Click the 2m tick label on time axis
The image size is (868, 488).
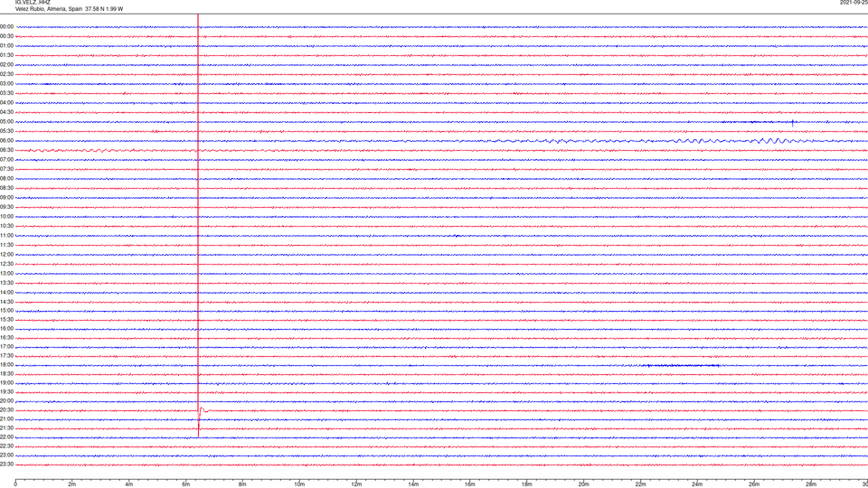[x=72, y=484]
